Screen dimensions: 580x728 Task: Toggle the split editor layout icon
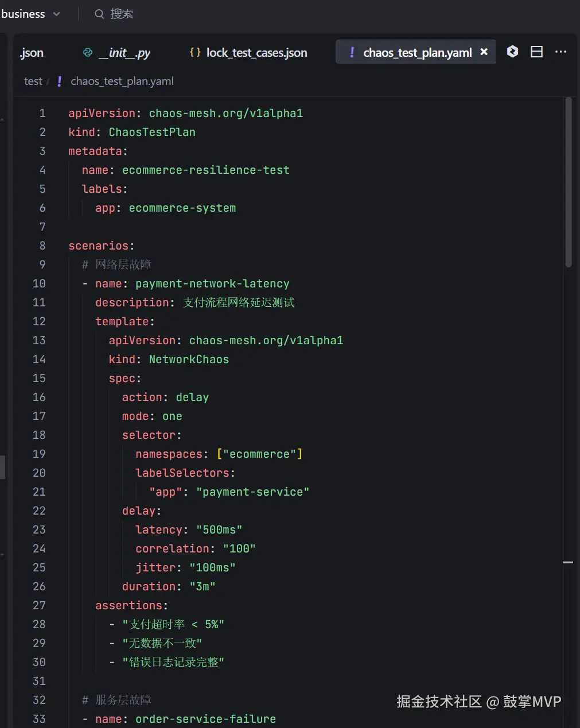tap(536, 52)
